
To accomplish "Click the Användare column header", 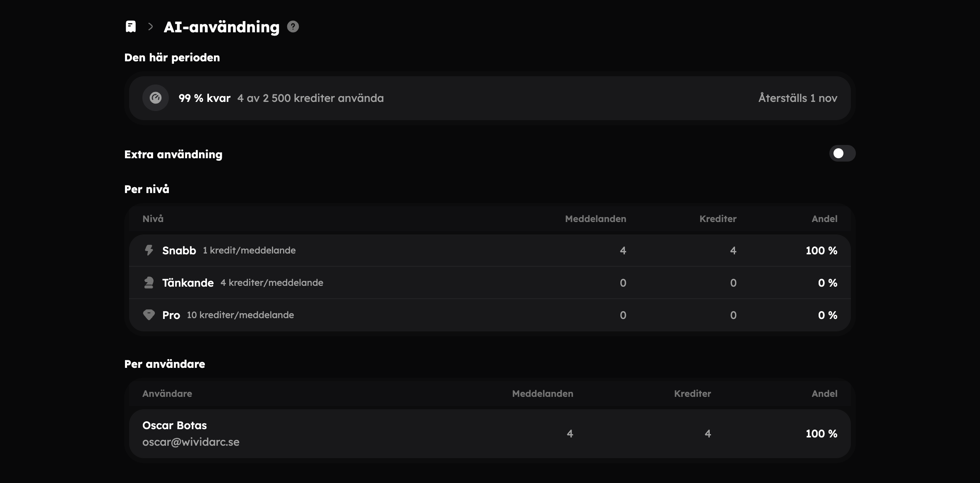I will point(167,394).
